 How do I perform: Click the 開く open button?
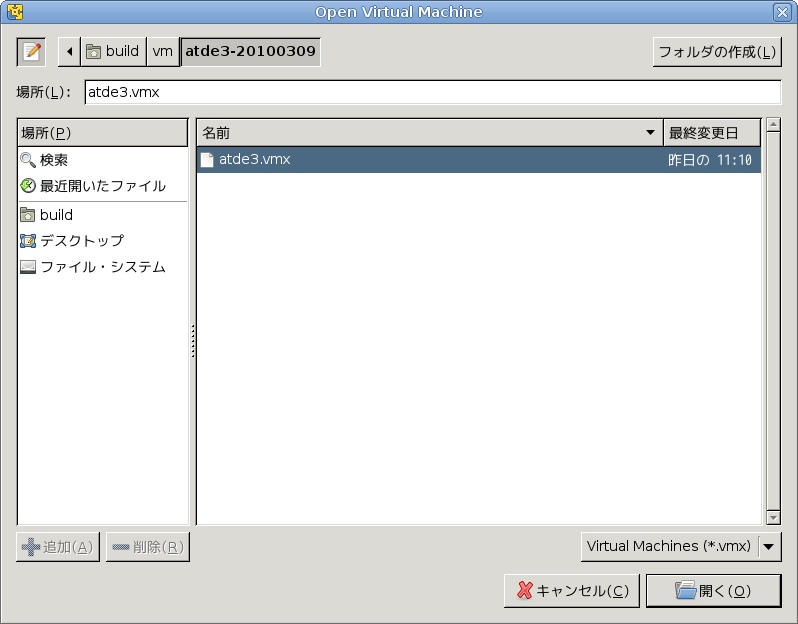pyautogui.click(x=714, y=590)
